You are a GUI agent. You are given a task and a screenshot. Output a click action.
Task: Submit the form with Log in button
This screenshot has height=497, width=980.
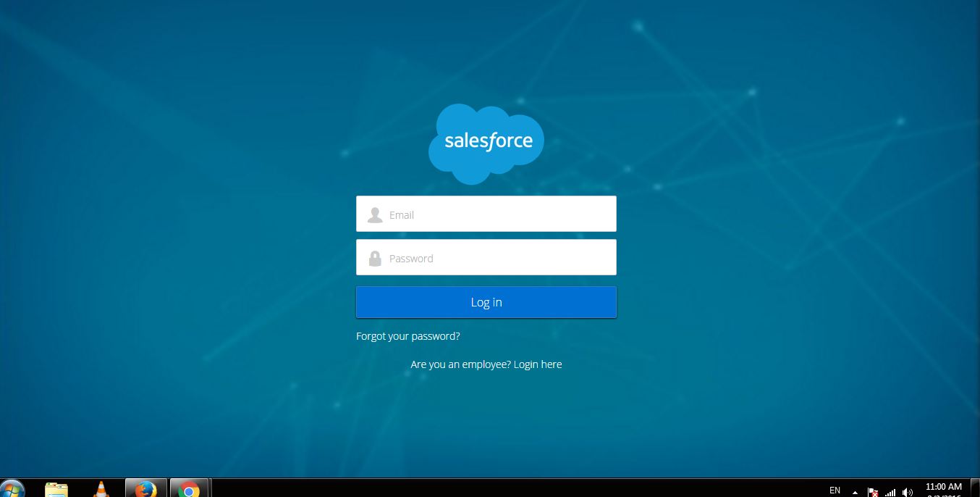click(x=486, y=302)
